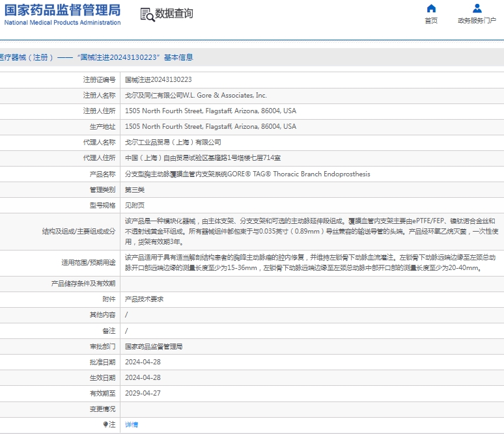Viewport: 504px width, 434px height.
Task: Click the 其他内容 row label
Action: [102, 315]
